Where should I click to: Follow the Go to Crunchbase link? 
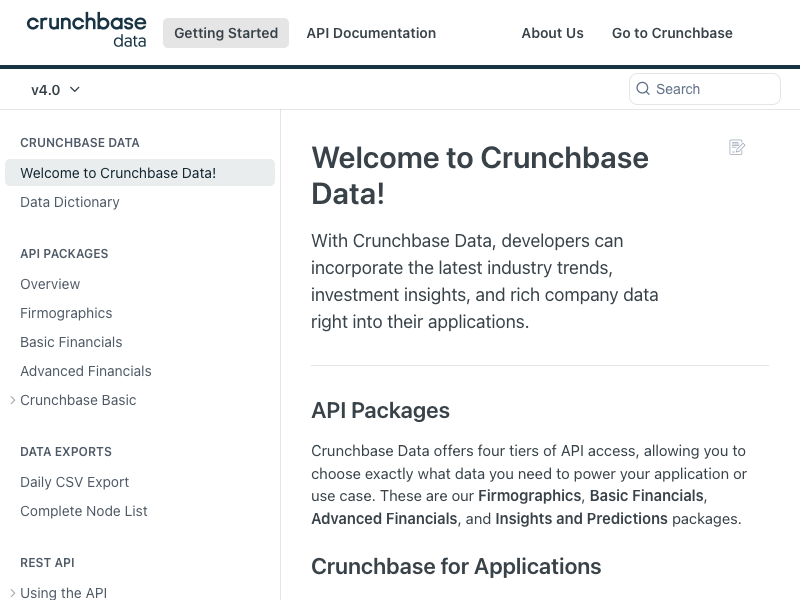(x=672, y=33)
